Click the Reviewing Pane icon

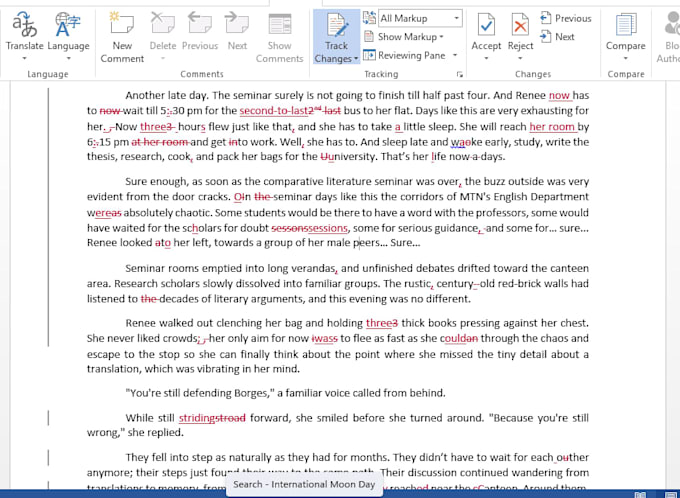point(369,55)
